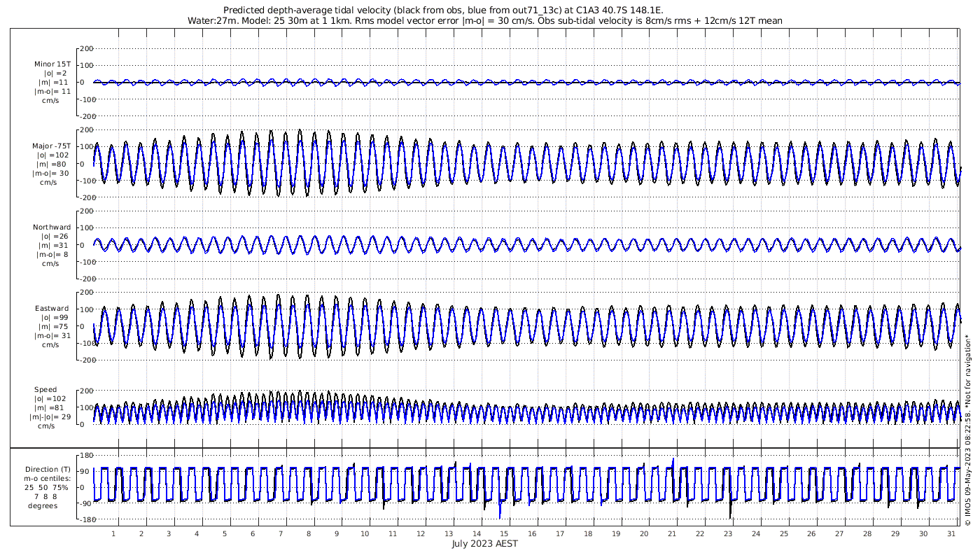Select the "Northward" panel label
The width and height of the screenshot is (980, 560).
click(x=52, y=227)
